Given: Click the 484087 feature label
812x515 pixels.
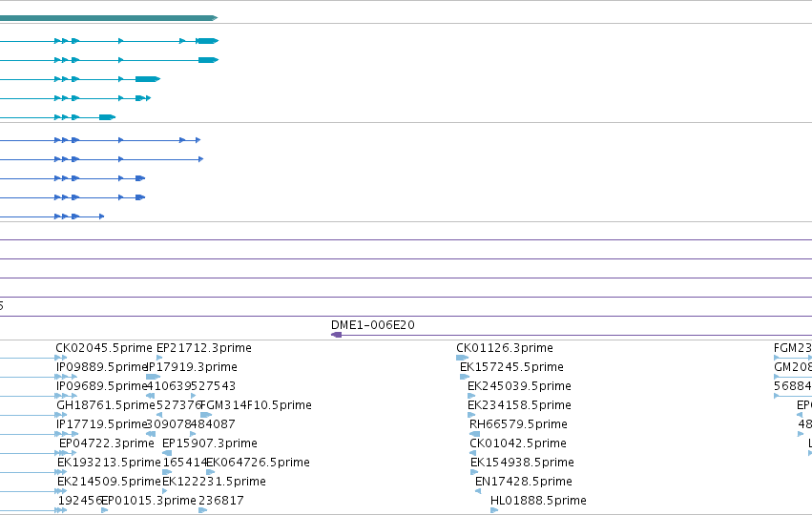Looking at the screenshot, I should click(214, 424).
